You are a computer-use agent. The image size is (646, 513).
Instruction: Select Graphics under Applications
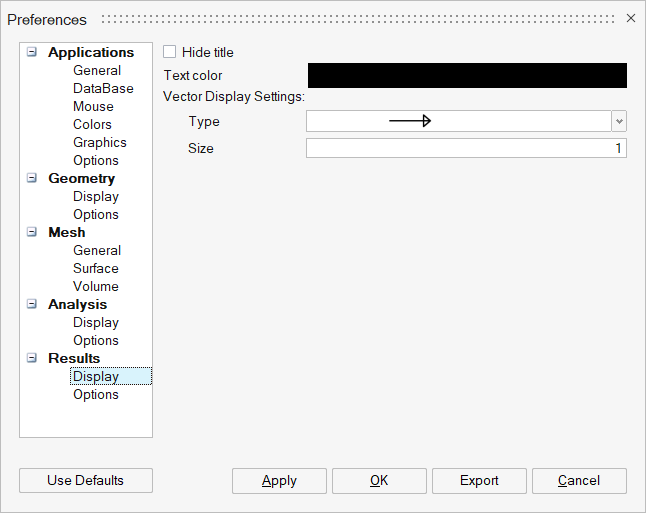(x=99, y=142)
